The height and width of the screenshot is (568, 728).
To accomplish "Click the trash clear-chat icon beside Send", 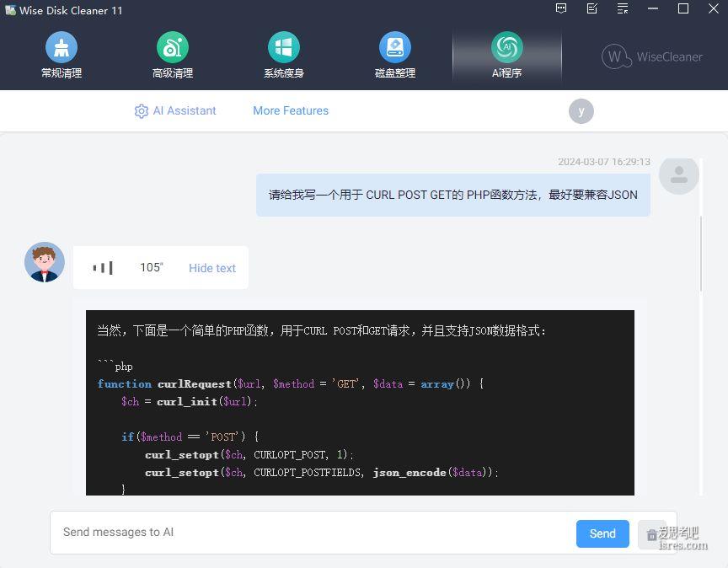I will pos(651,534).
